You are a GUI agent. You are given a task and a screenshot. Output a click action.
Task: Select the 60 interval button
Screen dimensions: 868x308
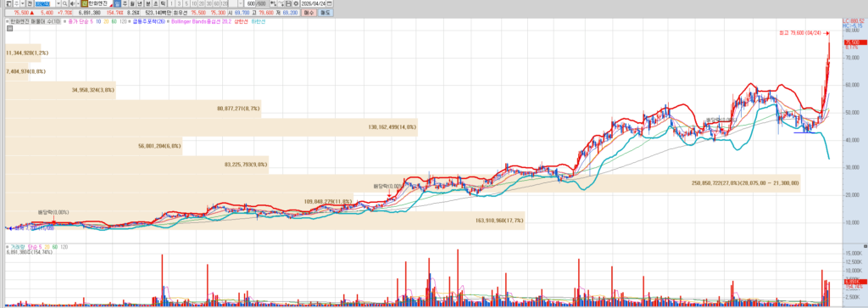coord(216,3)
